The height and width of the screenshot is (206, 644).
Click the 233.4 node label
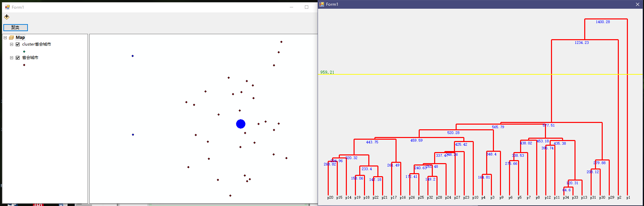(367, 169)
